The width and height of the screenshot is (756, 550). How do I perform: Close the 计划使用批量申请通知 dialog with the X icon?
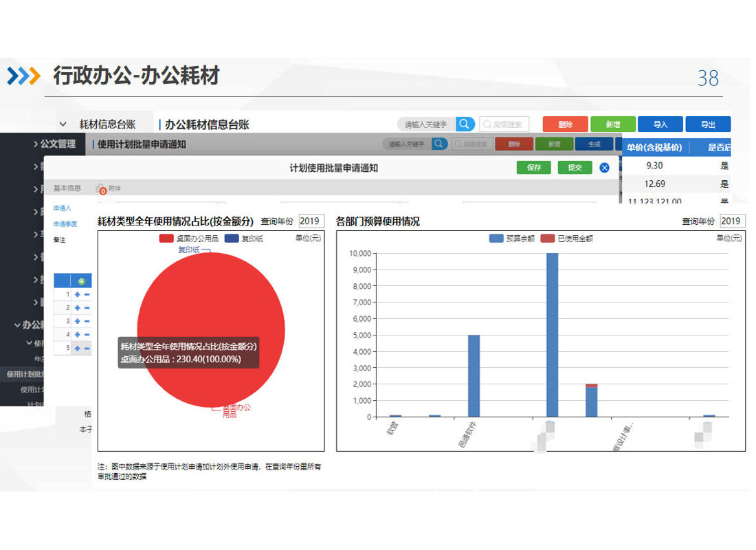coord(604,168)
